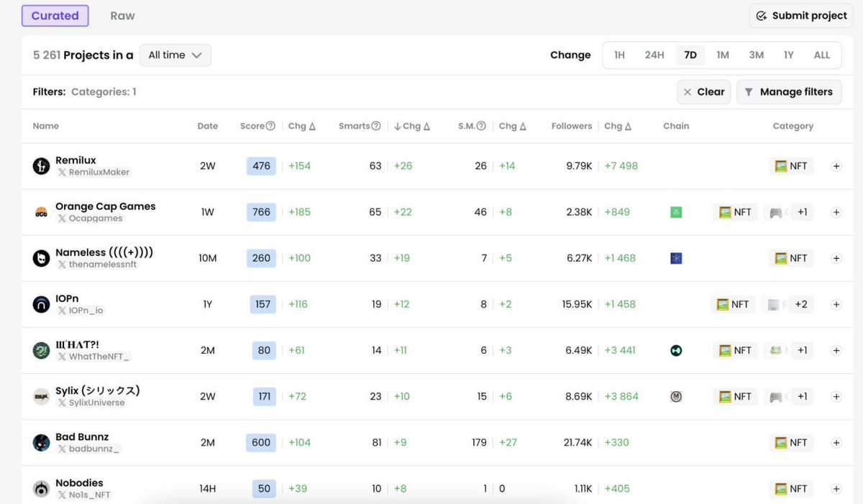This screenshot has width=863, height=504.
Task: Open the All time dropdown
Action: tap(175, 55)
